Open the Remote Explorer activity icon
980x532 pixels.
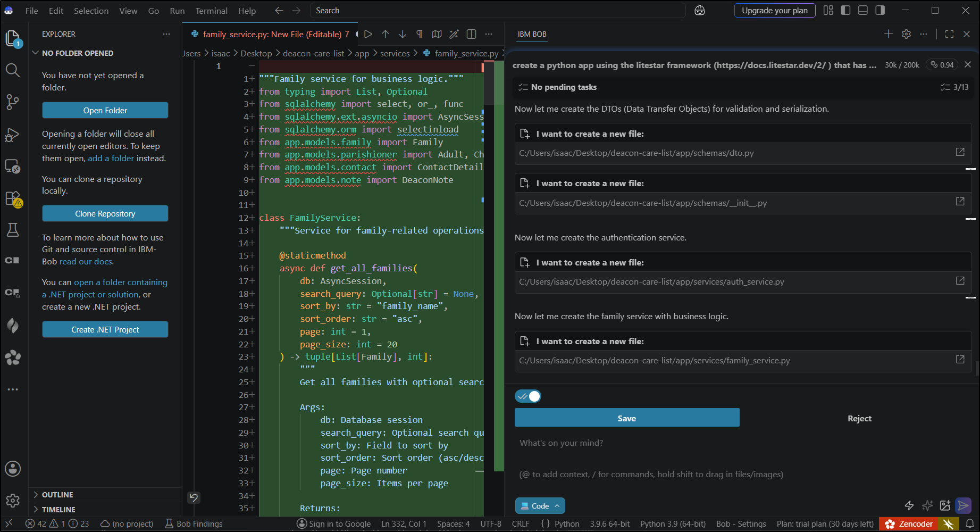[13, 167]
